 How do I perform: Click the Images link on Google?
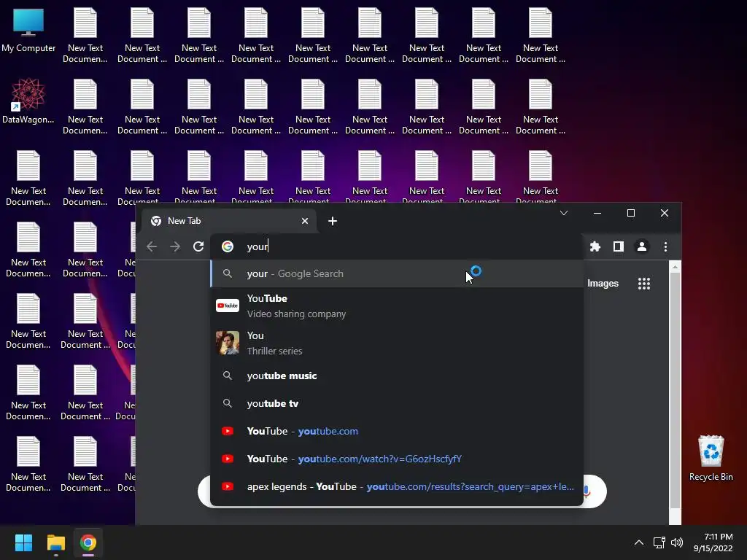click(603, 284)
